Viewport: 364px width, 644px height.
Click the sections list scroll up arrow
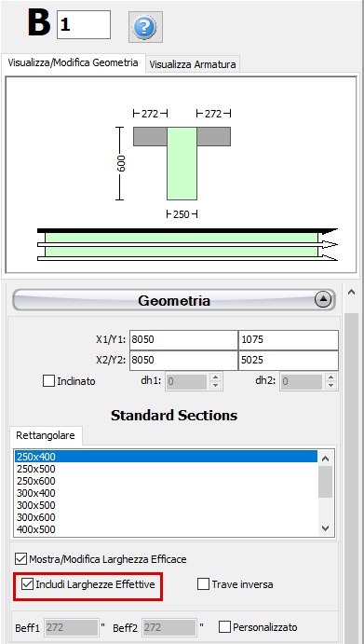click(326, 459)
